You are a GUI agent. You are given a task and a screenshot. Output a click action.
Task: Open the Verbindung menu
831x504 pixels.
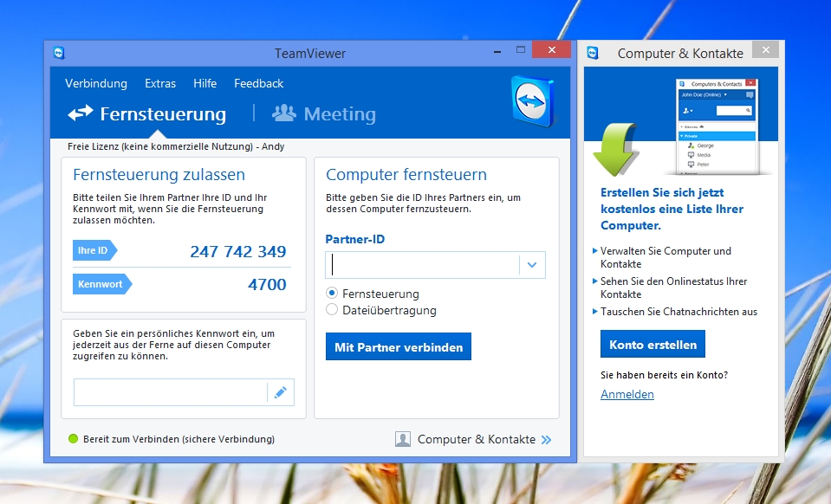[96, 83]
